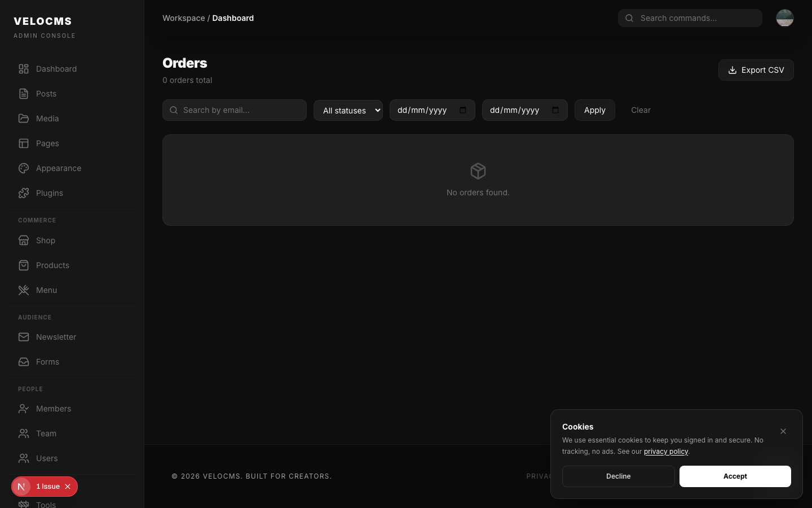Open the privacy policy link

(x=666, y=452)
